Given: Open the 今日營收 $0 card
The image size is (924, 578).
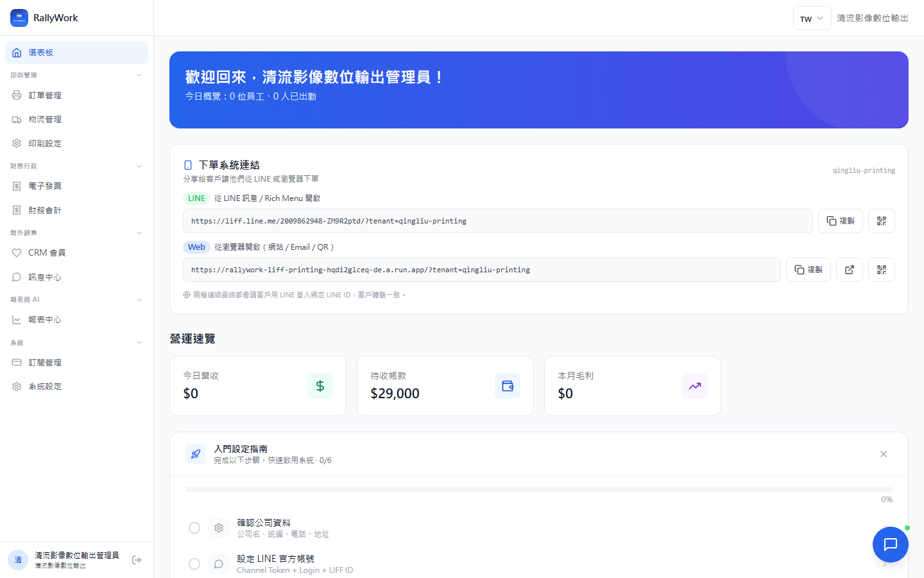Looking at the screenshot, I should click(x=258, y=386).
